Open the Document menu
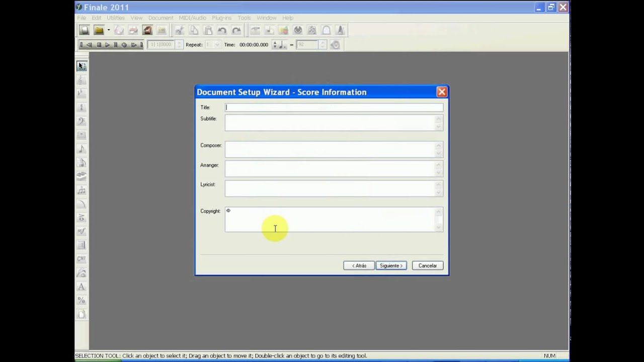 tap(160, 18)
